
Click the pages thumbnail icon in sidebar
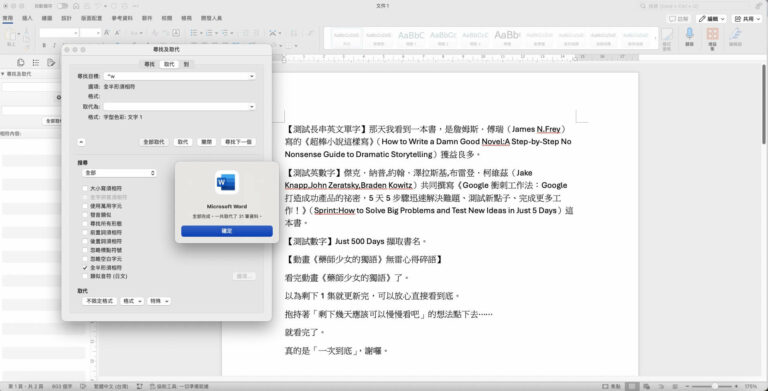pyautogui.click(x=21, y=63)
